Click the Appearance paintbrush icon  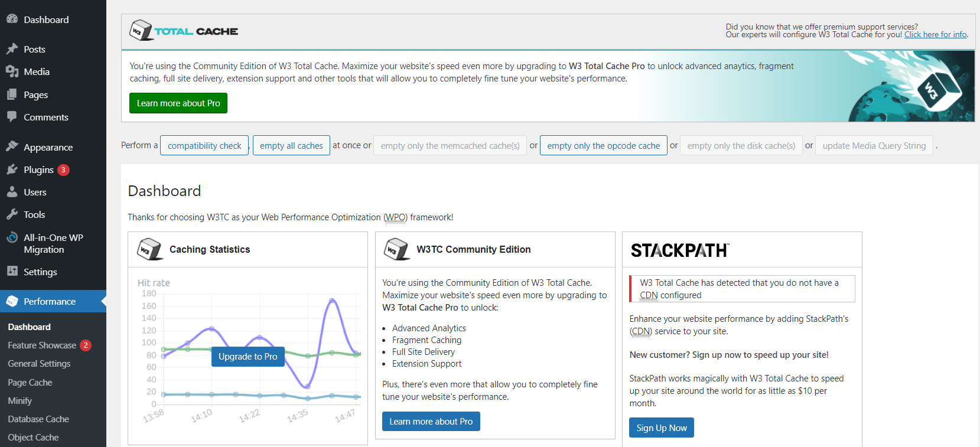[x=12, y=147]
